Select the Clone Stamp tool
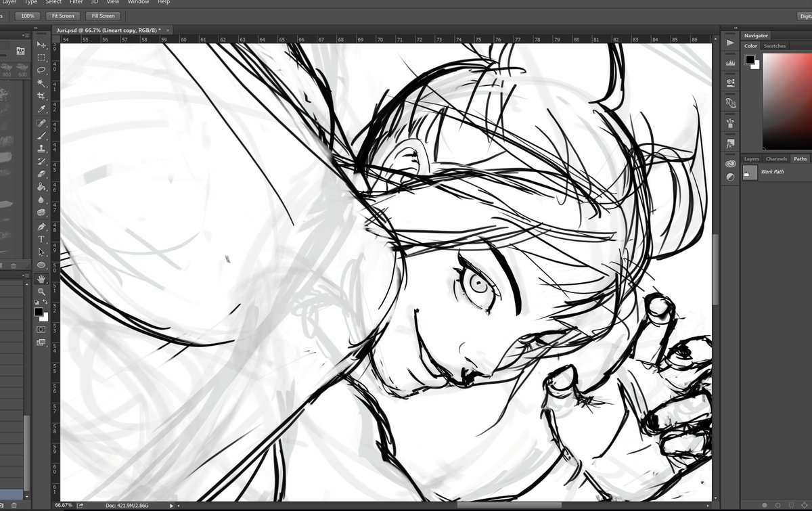Screen dimensions: 812x511 [41, 148]
